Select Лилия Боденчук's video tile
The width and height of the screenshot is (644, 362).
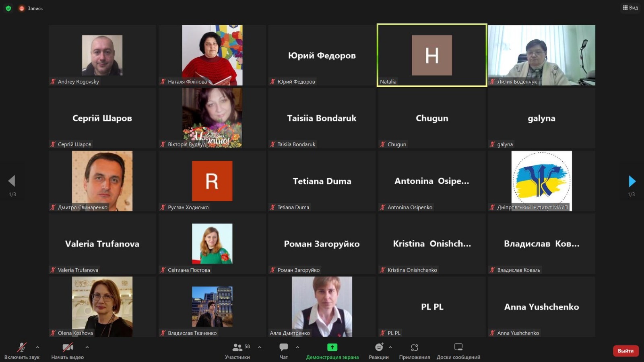tap(541, 55)
